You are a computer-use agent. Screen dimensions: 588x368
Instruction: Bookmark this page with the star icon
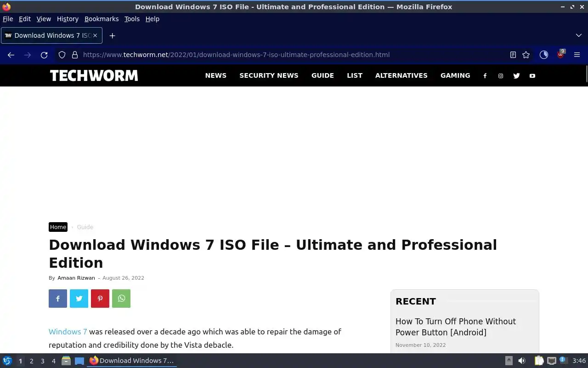point(526,55)
